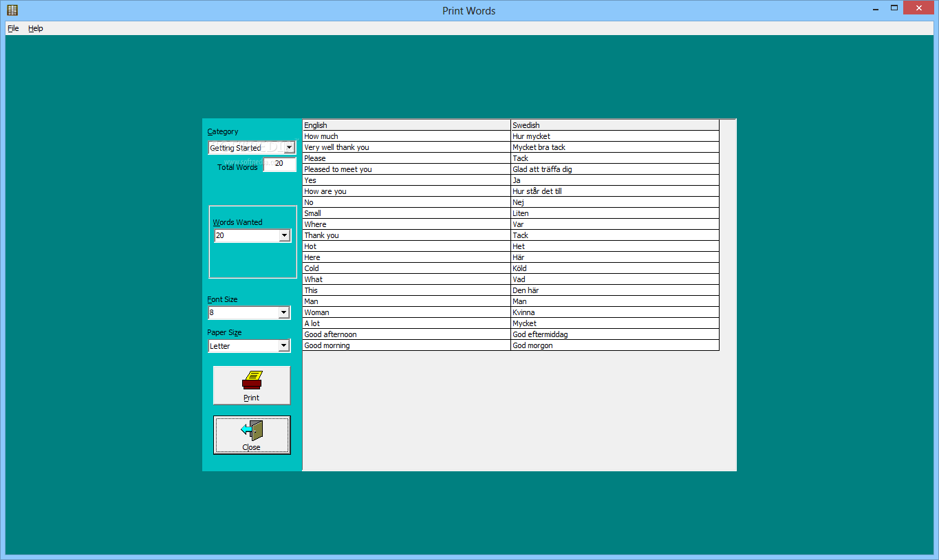939x560 pixels.
Task: Select the 'Cold' cell
Action: click(407, 268)
